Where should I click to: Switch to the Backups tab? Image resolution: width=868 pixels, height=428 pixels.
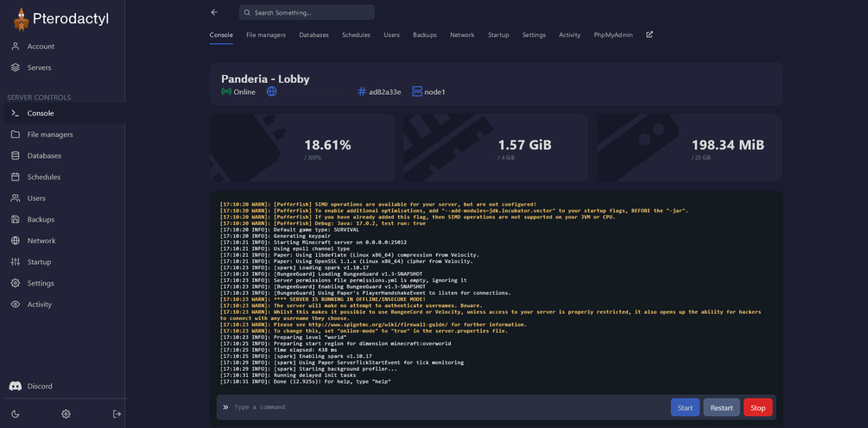click(x=425, y=35)
